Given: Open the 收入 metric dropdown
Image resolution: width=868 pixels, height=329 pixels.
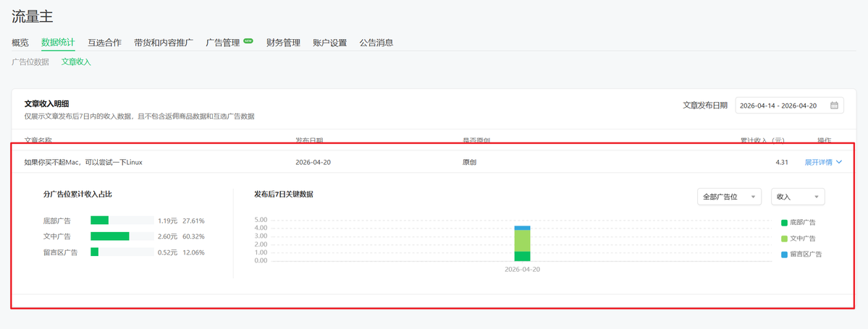Looking at the screenshot, I should click(x=798, y=197).
